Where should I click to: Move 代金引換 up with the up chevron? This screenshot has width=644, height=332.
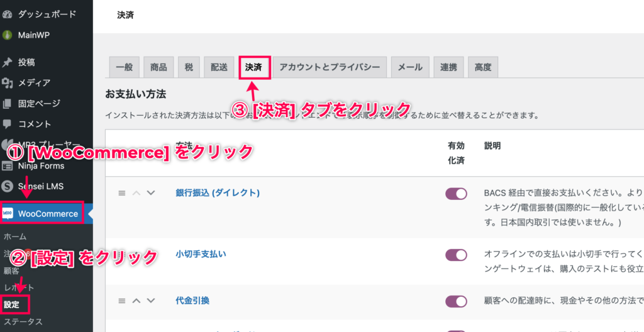(x=136, y=301)
